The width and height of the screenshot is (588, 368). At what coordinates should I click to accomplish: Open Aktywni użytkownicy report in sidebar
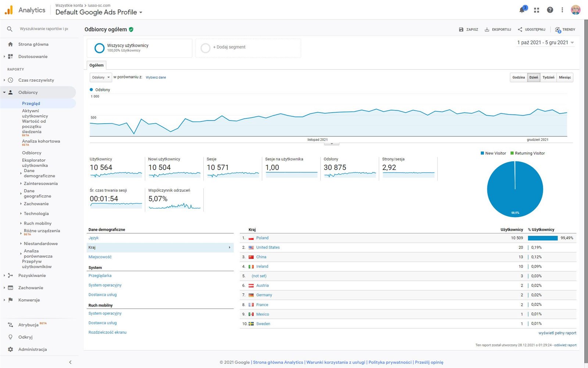click(x=35, y=113)
